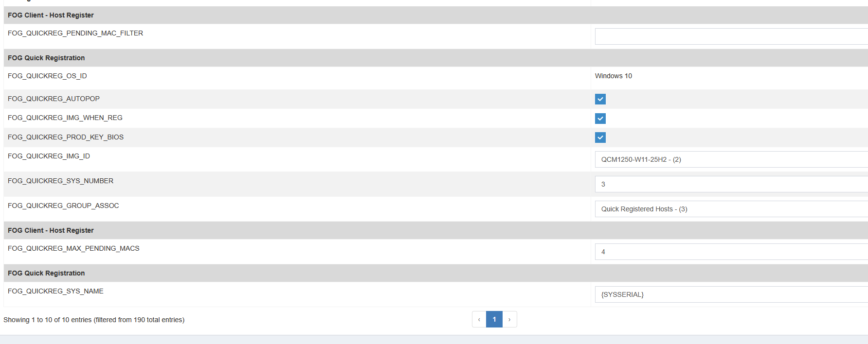Click the first FOG Quick Registration section header
Screen dimensions: 868x344
[46, 58]
